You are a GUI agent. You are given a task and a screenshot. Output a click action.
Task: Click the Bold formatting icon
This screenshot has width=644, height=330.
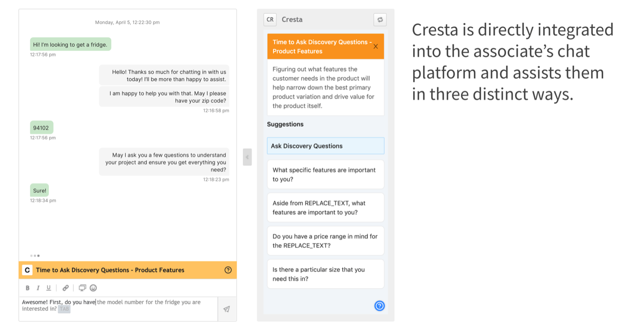pyautogui.click(x=28, y=288)
